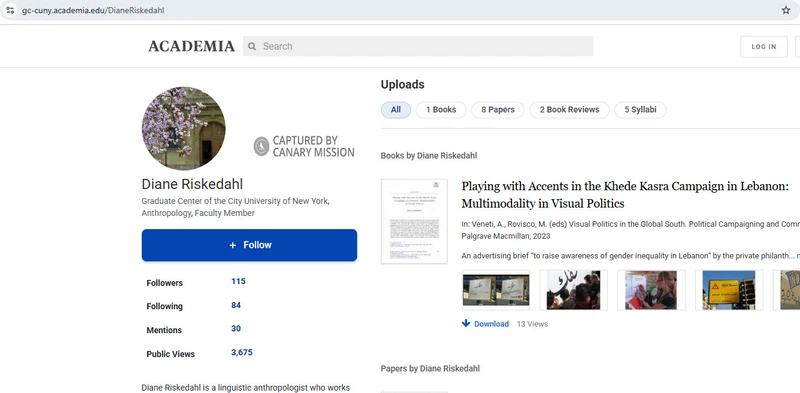Open the Playing with Accents paper title
Viewport: 800px width, 393px height.
[625, 195]
